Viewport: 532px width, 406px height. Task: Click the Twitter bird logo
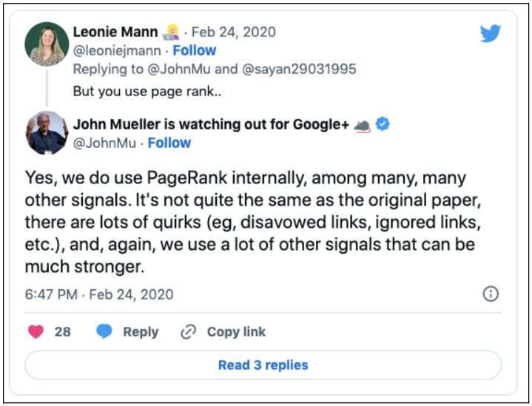tap(491, 33)
